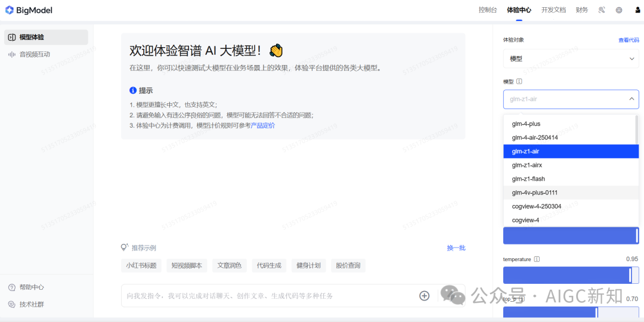
Task: Open the customer service headset icon
Action: point(602,10)
